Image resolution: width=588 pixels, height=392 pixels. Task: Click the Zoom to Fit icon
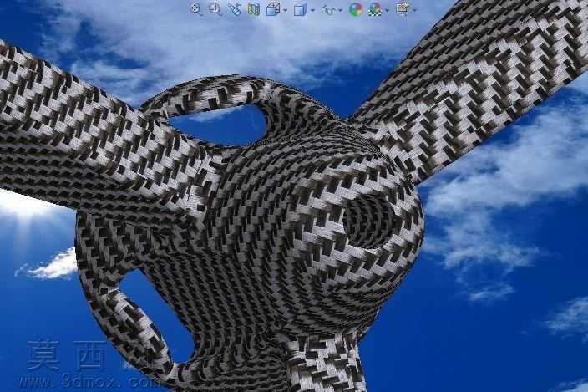(195, 9)
